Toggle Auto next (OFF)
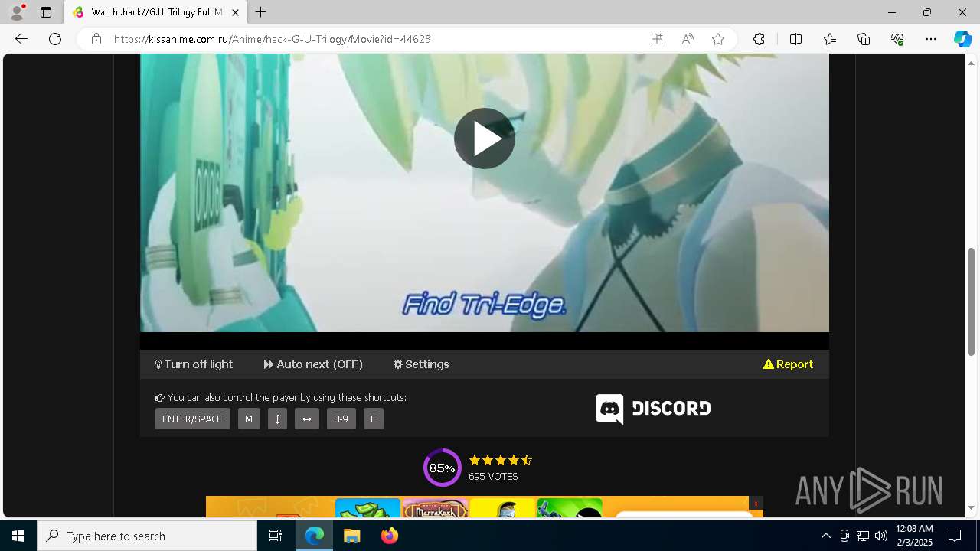The height and width of the screenshot is (551, 980). click(313, 364)
